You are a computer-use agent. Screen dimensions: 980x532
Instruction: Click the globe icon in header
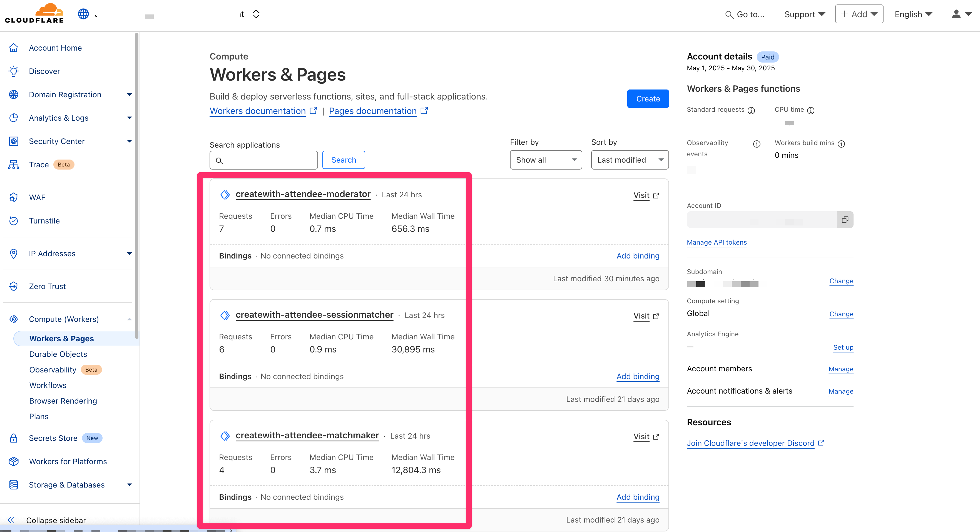(x=83, y=14)
